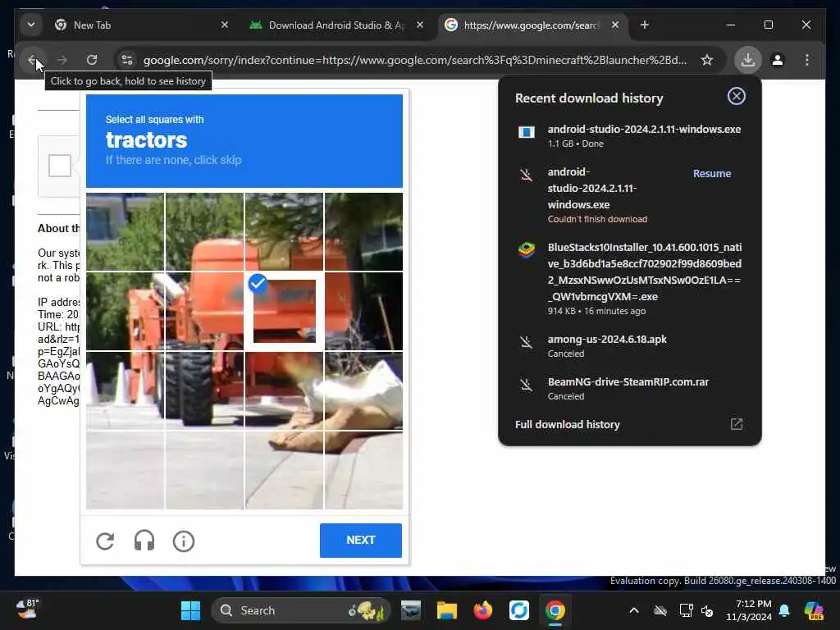Select captcha square with white sandbag
This screenshot has width=840, height=630.
coord(363,390)
